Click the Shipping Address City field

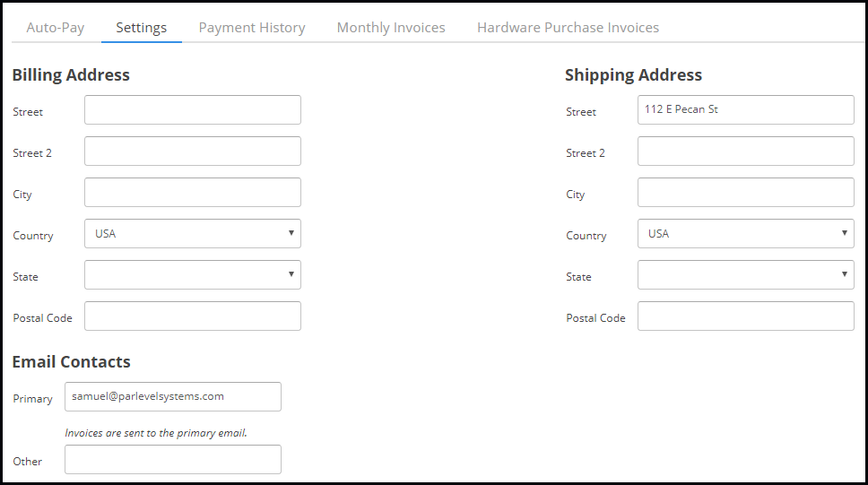pos(745,193)
